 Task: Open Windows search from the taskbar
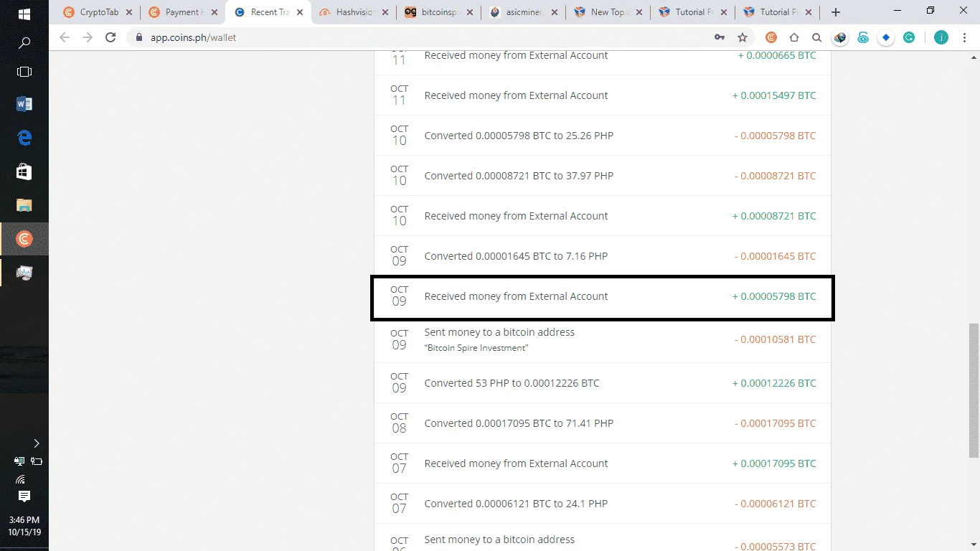click(x=24, y=43)
